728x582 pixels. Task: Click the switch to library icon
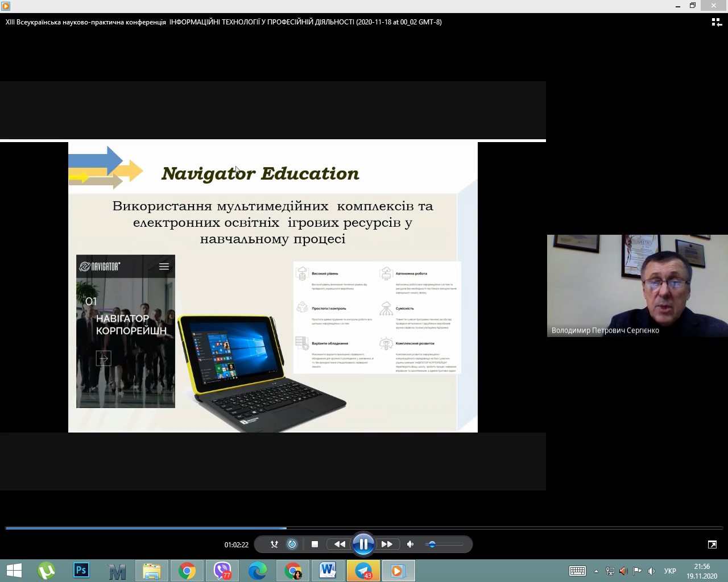tap(717, 22)
